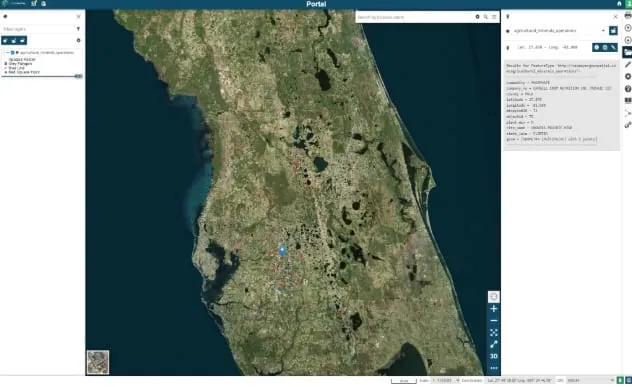The width and height of the screenshot is (632, 387).
Task: Collapse the agricultural minerals operations layer legend
Action: (8, 52)
